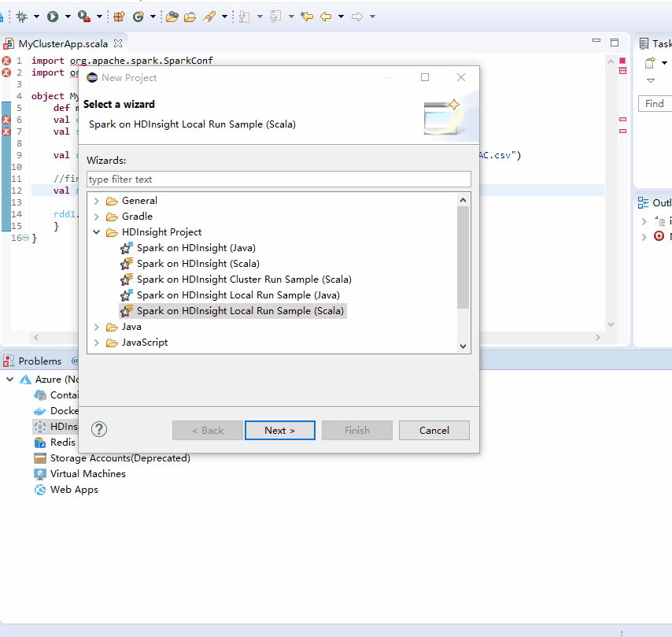Click the Next button in the wizard
The width and height of the screenshot is (672, 637).
279,430
